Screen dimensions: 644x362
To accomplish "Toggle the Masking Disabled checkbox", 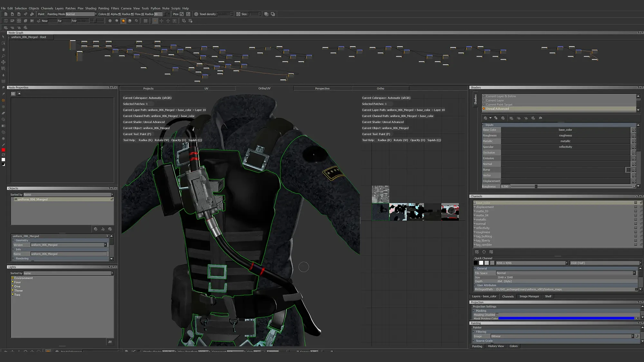I will [497, 315].
